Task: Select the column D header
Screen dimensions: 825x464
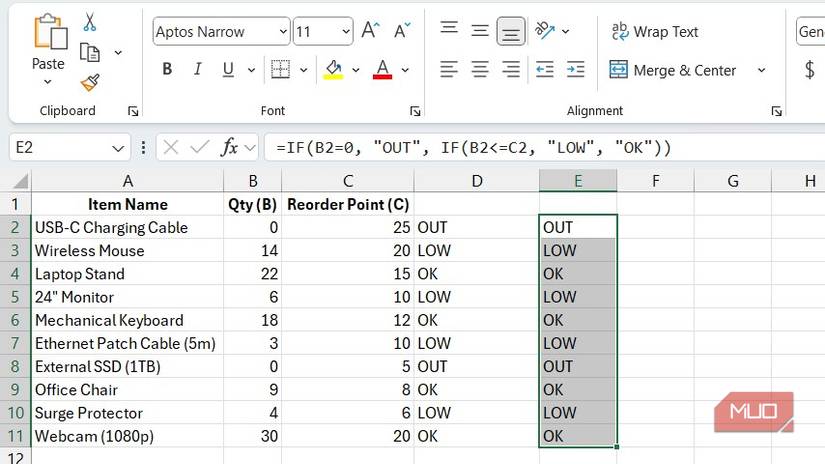Action: coord(477,181)
